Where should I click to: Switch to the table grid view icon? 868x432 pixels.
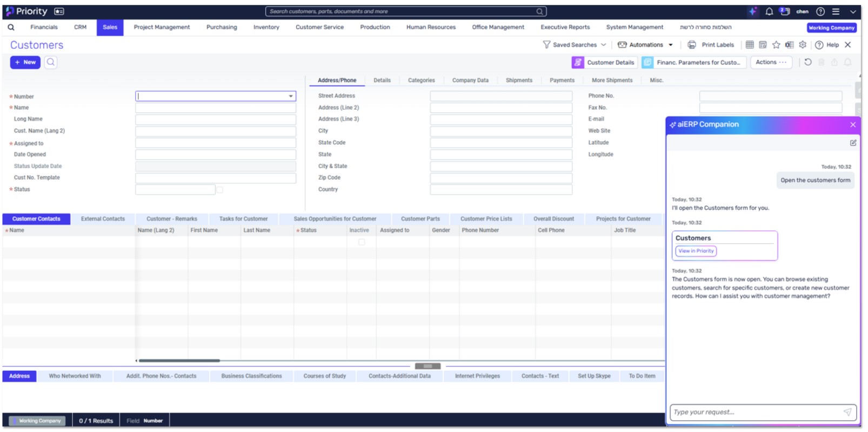point(750,45)
